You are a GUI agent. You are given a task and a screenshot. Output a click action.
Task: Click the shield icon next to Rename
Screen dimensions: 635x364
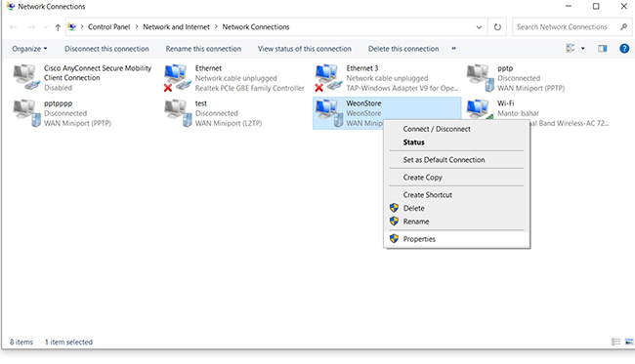(394, 222)
